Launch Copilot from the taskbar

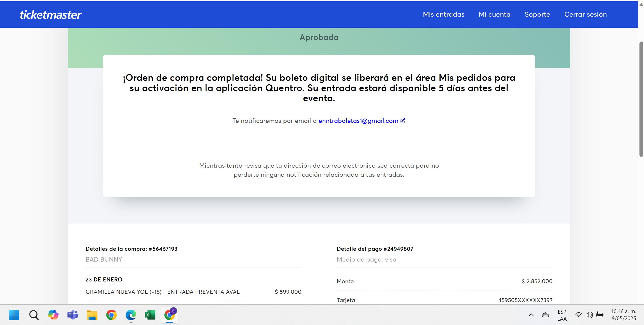point(53,315)
